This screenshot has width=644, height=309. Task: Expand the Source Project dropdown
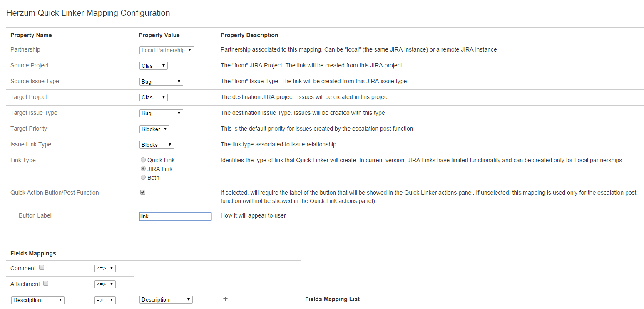(x=153, y=66)
